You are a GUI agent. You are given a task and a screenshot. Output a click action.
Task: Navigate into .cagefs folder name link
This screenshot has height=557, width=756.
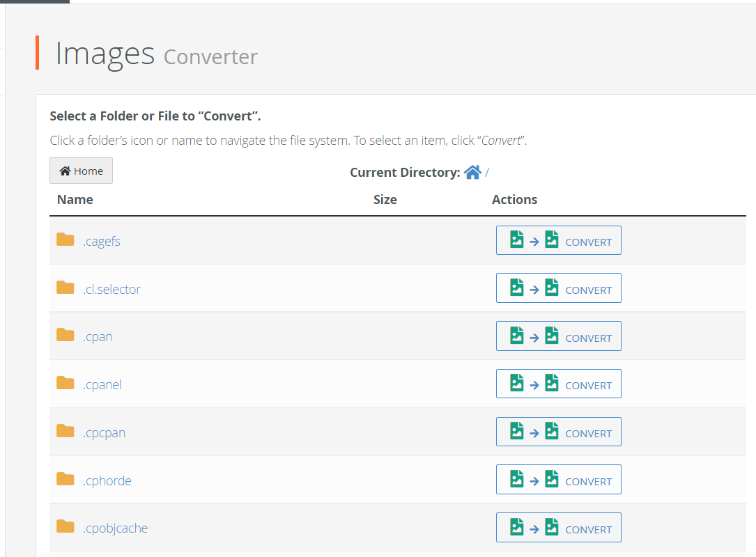point(101,242)
